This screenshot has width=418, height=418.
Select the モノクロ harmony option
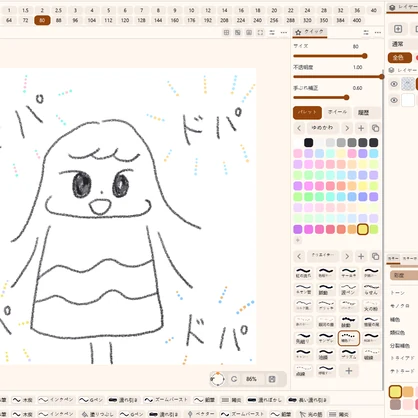pos(400,306)
